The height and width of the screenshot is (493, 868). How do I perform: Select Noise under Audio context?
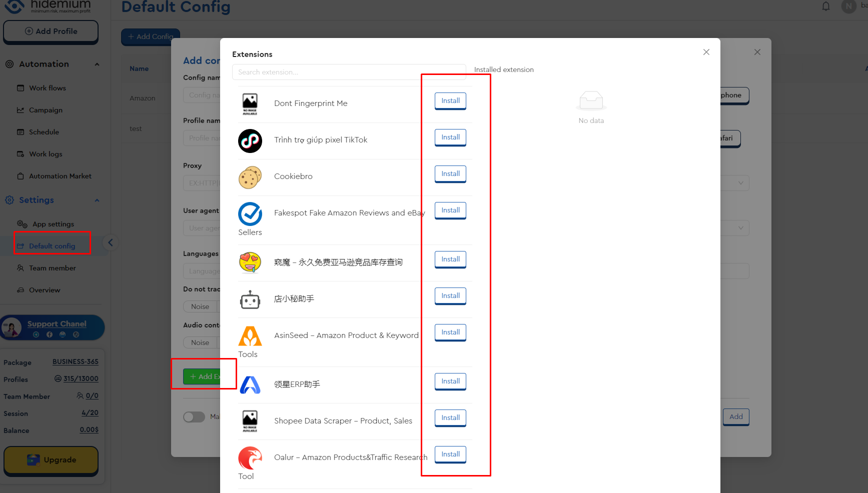pyautogui.click(x=200, y=342)
